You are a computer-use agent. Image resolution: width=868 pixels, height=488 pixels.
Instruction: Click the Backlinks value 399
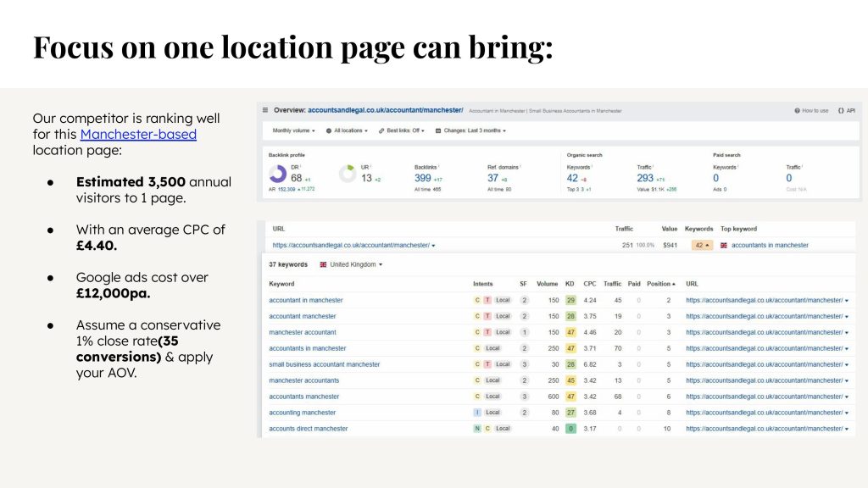pyautogui.click(x=422, y=178)
